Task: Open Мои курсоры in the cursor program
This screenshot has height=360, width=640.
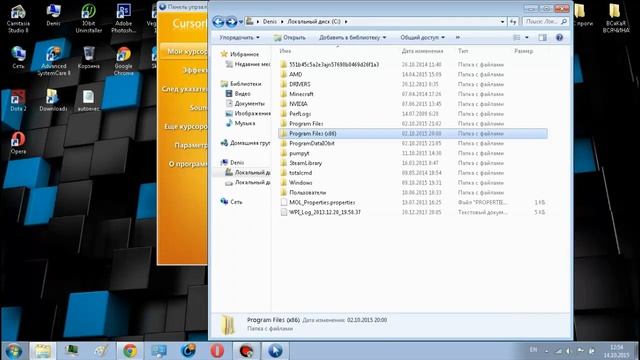Action: pyautogui.click(x=184, y=51)
